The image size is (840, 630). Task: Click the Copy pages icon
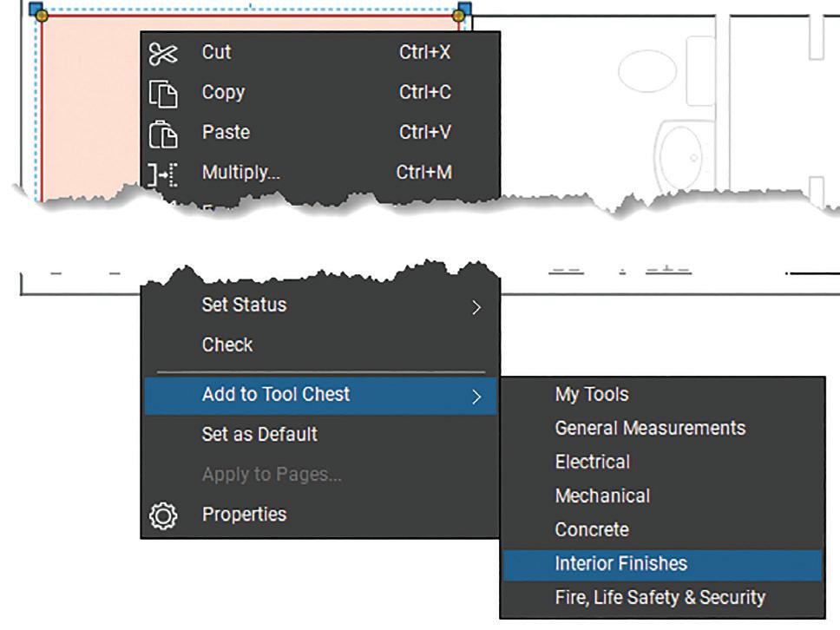point(162,93)
